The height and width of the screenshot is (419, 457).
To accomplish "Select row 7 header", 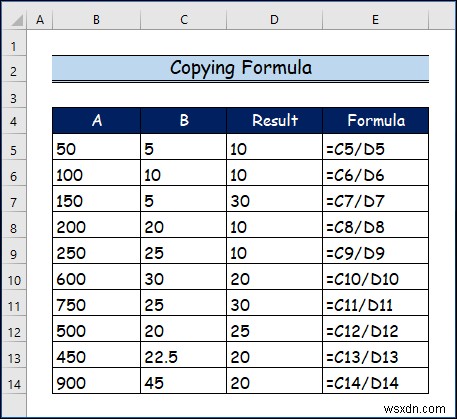I will (x=14, y=199).
